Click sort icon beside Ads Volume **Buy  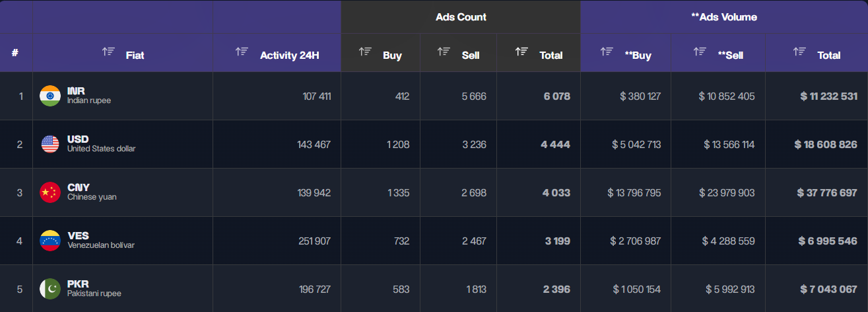pyautogui.click(x=607, y=52)
